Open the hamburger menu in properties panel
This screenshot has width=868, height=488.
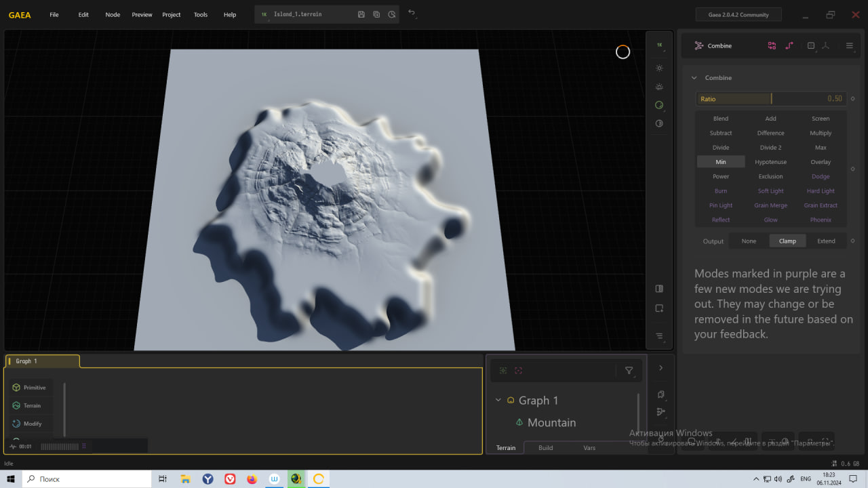click(849, 45)
